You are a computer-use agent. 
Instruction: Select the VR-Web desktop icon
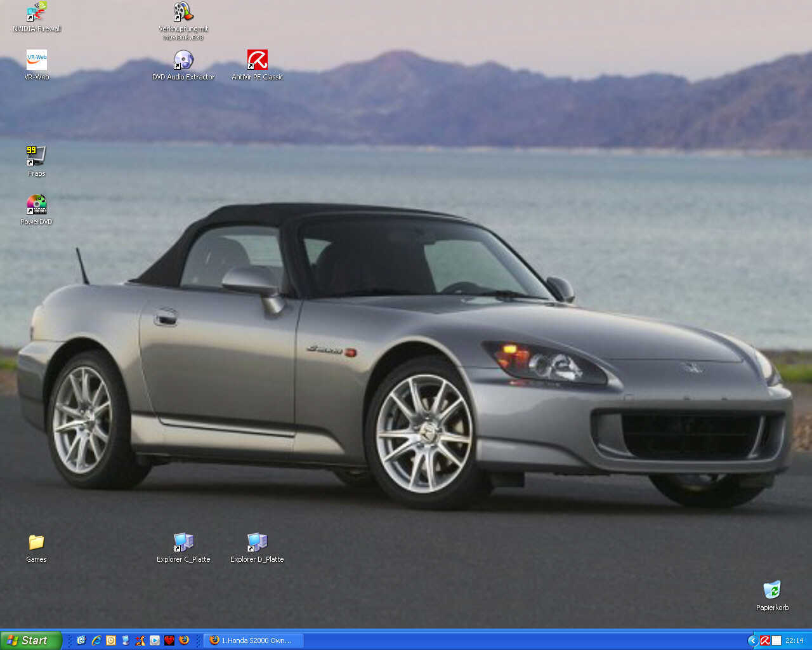coord(37,61)
